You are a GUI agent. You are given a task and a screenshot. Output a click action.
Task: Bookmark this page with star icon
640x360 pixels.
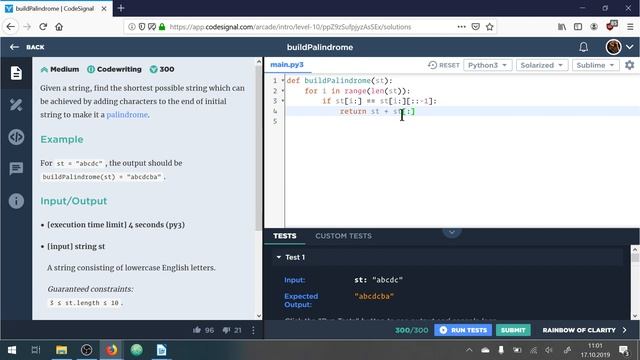(x=489, y=27)
